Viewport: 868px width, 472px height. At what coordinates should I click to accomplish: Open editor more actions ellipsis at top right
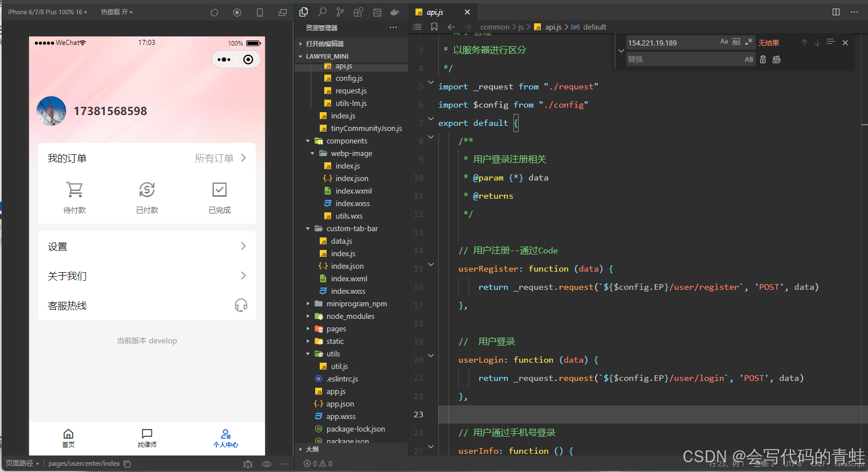[854, 11]
